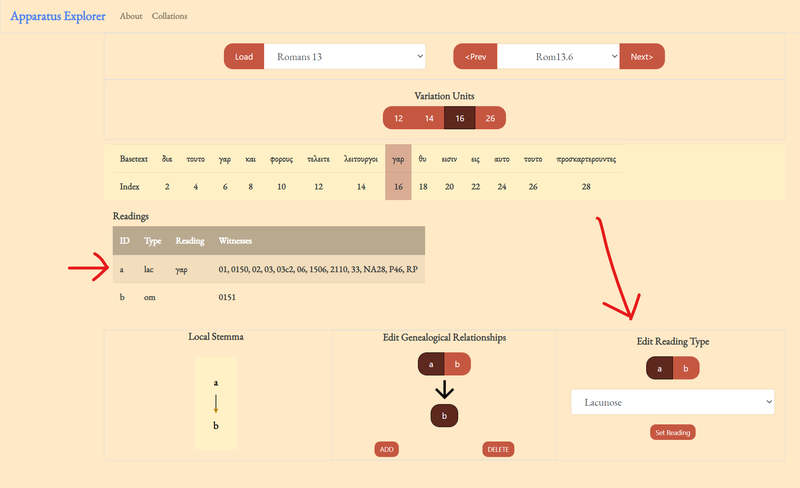Click the Set Reading button
This screenshot has width=800, height=488.
[672, 433]
